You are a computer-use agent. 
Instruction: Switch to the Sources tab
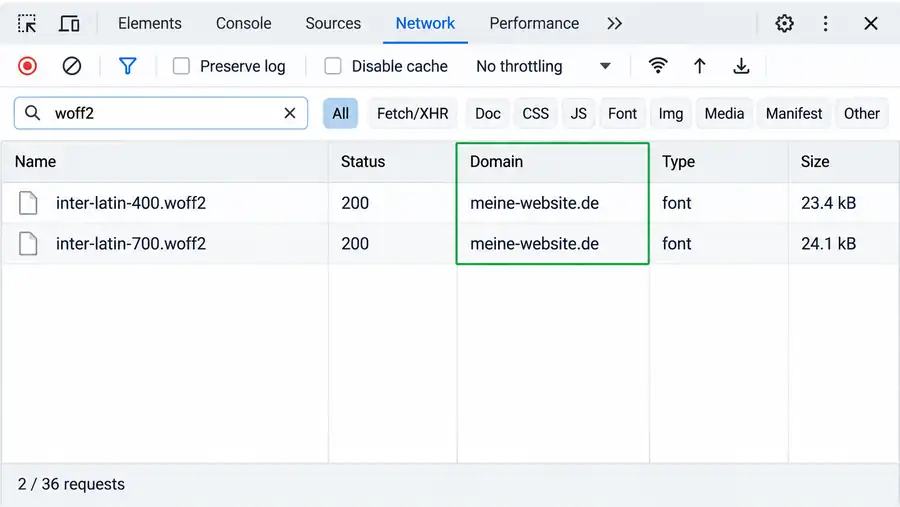click(333, 24)
